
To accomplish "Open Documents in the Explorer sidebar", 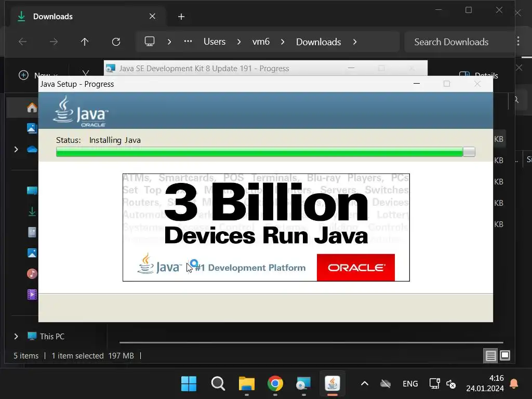I will pos(32,232).
